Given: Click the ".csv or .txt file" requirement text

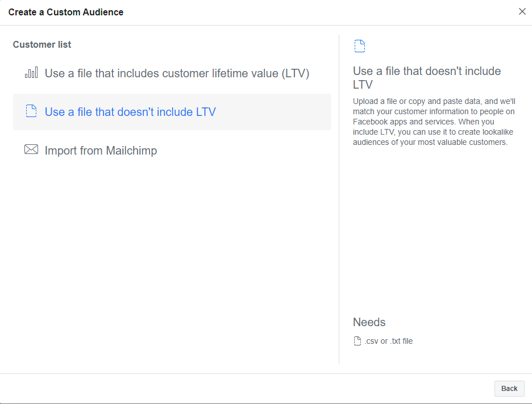Looking at the screenshot, I should pyautogui.click(x=389, y=341).
